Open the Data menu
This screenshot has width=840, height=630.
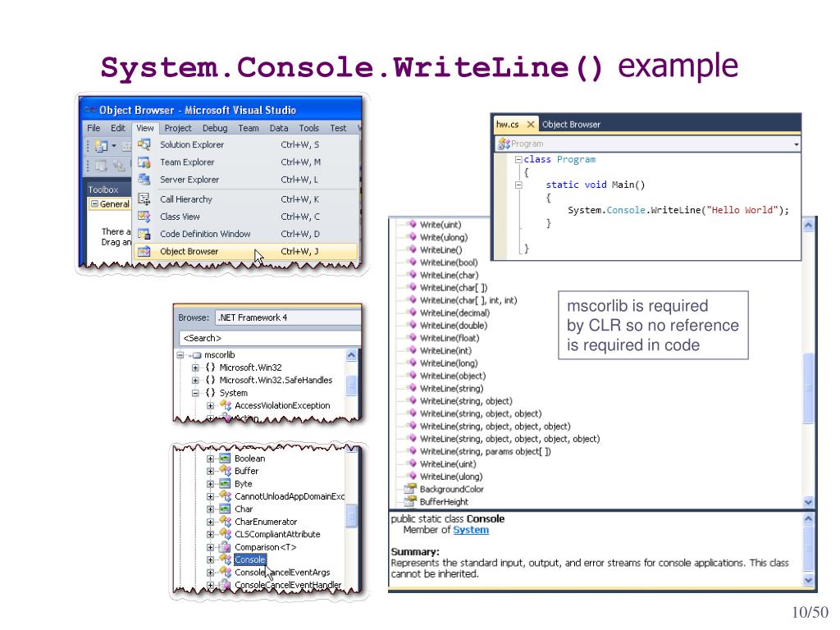[279, 128]
